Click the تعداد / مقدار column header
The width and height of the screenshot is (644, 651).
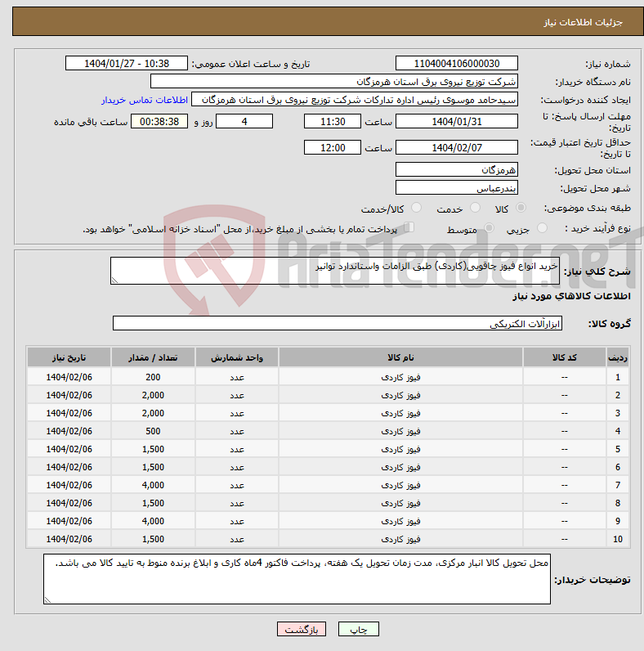tap(153, 357)
